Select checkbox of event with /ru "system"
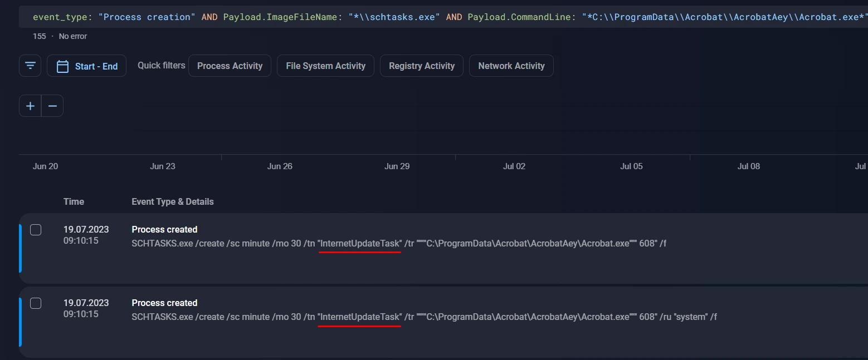868x360 pixels. 36,303
